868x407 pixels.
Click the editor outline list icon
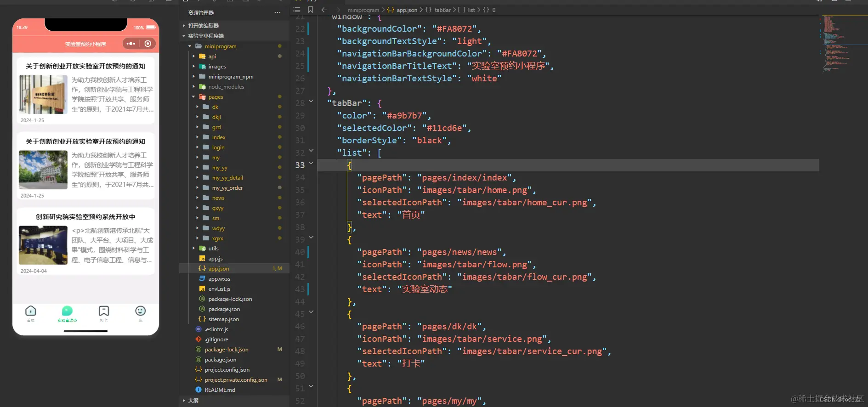[x=297, y=10]
